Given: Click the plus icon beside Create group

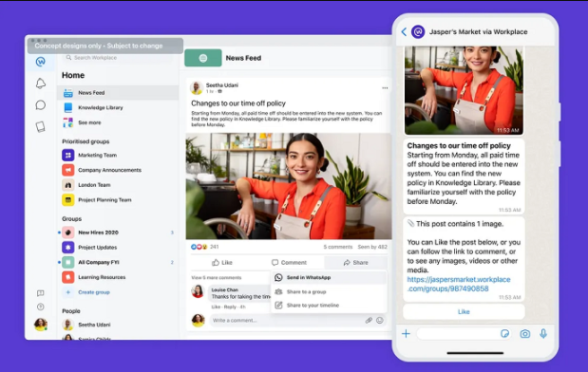Looking at the screenshot, I should tap(67, 292).
